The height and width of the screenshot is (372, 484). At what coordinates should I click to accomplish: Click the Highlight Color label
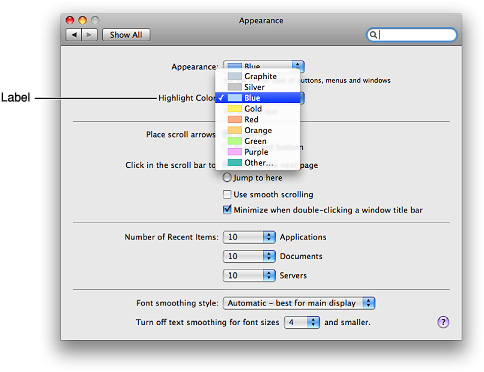187,98
